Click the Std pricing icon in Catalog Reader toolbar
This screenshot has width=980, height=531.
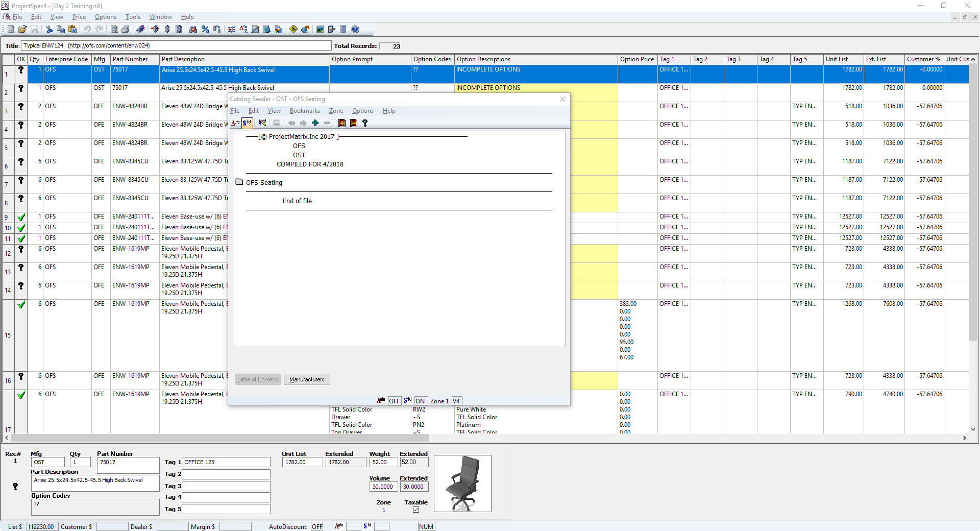(x=247, y=123)
